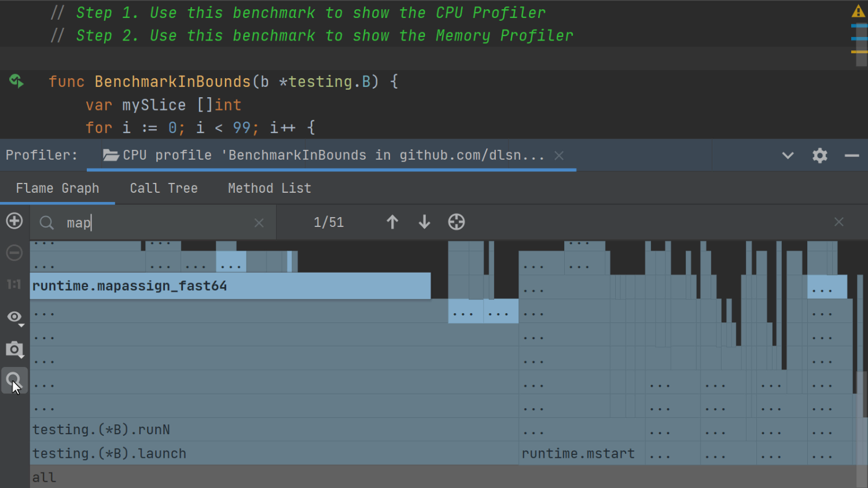Click the zoom in plus icon
The height and width of the screenshot is (488, 868).
click(x=14, y=221)
